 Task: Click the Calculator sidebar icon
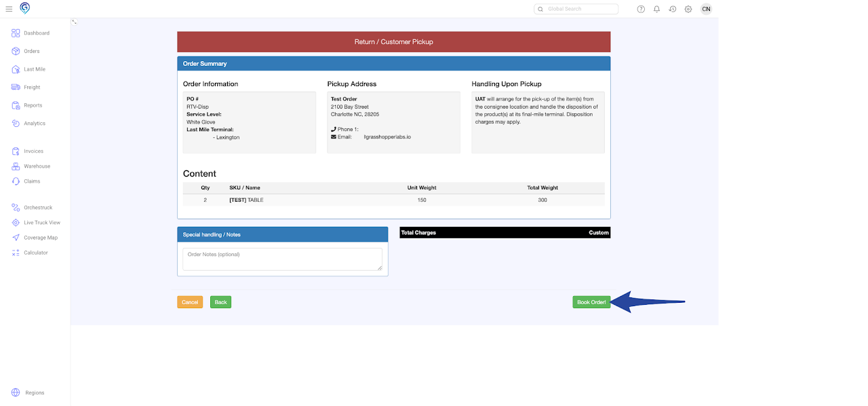click(16, 253)
